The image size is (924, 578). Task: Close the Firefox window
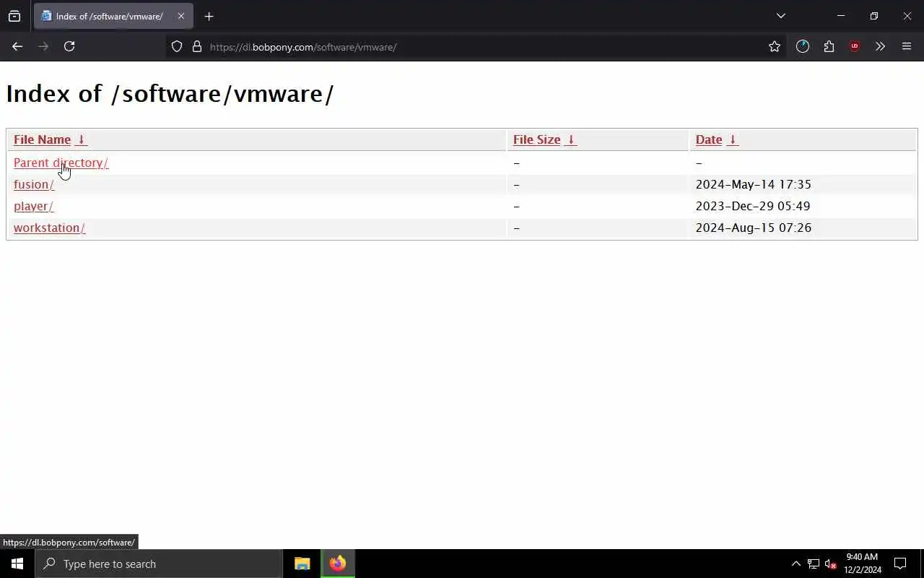coord(907,16)
